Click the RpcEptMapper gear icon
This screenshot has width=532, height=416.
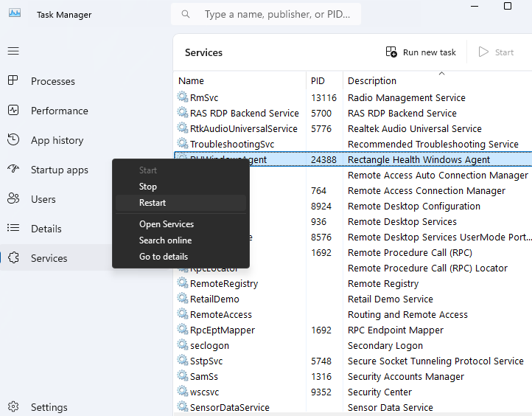[x=183, y=330]
